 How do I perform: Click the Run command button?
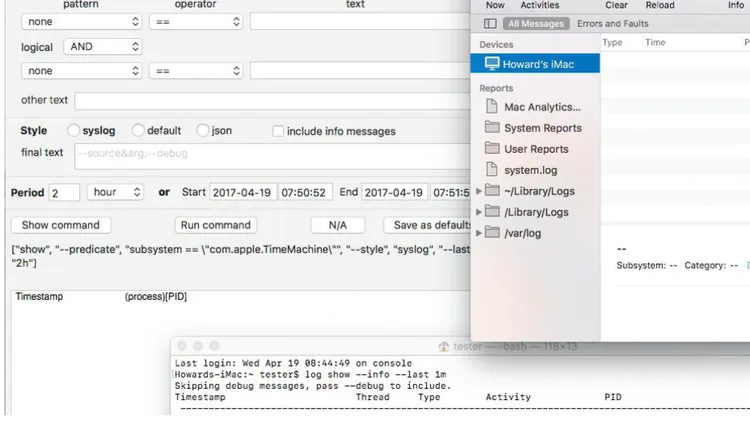(216, 225)
